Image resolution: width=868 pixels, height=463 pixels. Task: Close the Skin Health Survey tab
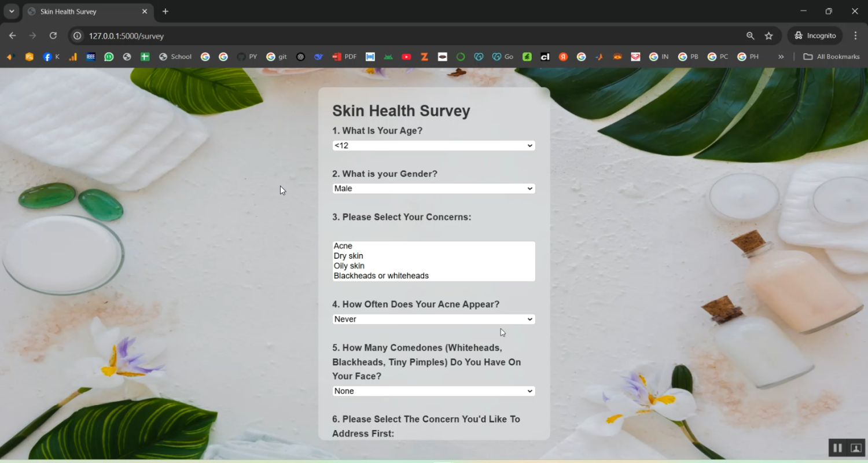tap(145, 12)
